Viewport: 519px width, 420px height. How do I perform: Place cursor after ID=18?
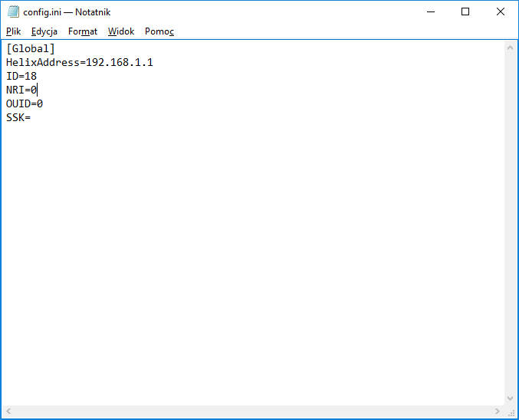pyautogui.click(x=38, y=76)
